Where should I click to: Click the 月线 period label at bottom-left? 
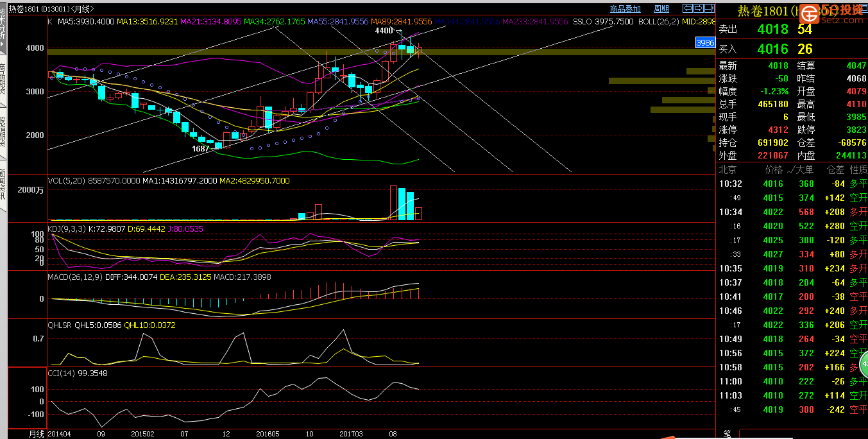(x=37, y=434)
